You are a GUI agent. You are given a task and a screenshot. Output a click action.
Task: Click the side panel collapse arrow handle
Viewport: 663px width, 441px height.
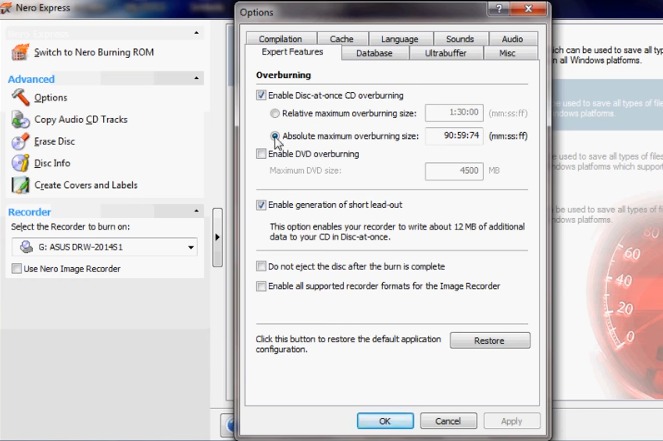tap(217, 237)
